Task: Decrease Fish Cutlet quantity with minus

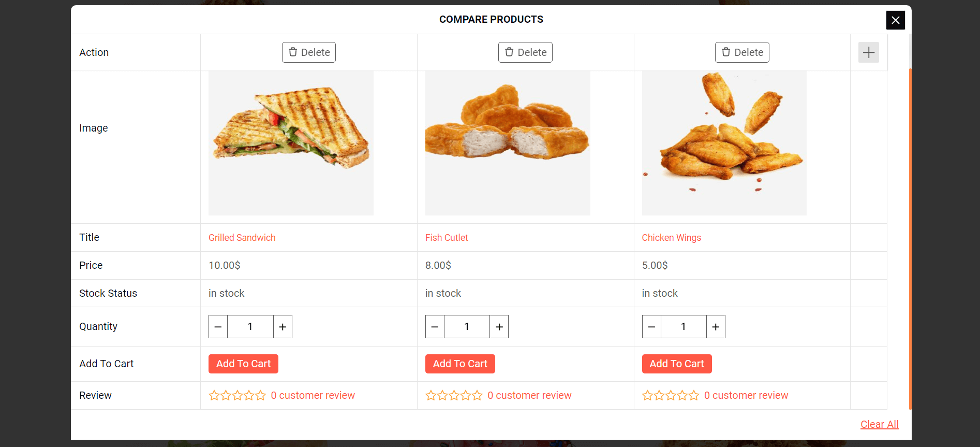Action: [435, 327]
